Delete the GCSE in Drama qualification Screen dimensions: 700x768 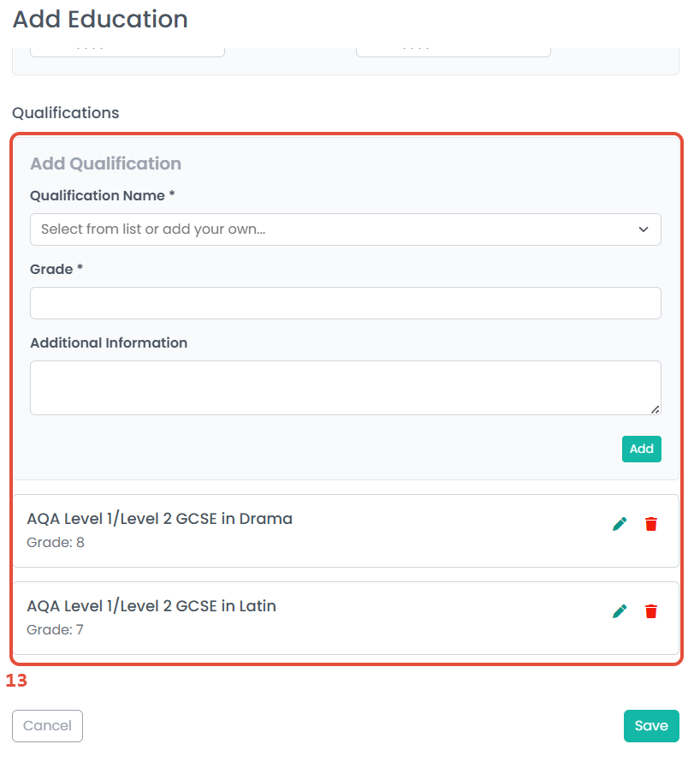click(651, 524)
